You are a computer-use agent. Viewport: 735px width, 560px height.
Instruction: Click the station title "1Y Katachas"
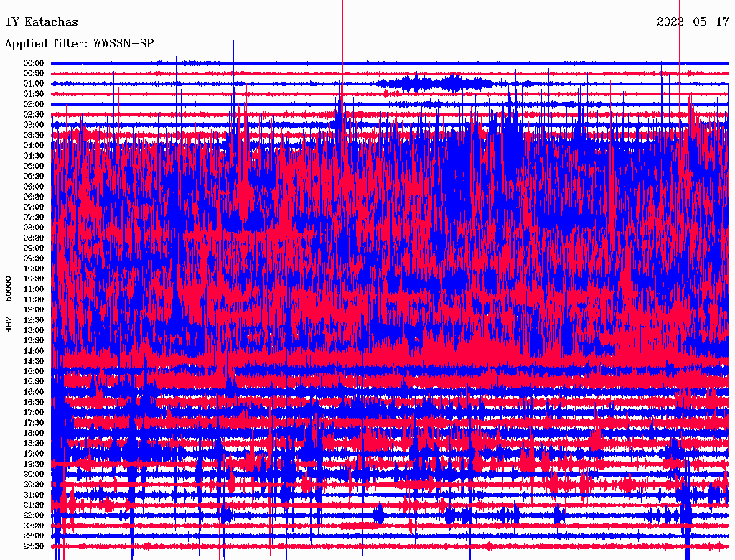(x=42, y=22)
